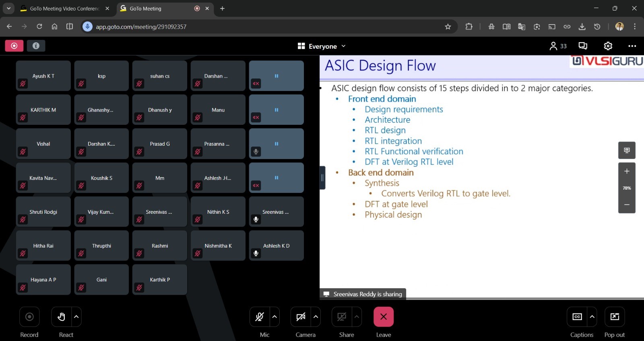Image resolution: width=644 pixels, height=341 pixels.
Task: Open the more options ellipsis menu
Action: point(632,46)
